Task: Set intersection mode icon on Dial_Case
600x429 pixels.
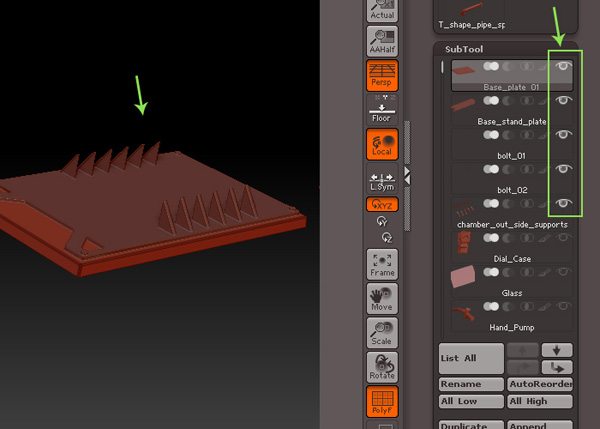Action: point(527,238)
